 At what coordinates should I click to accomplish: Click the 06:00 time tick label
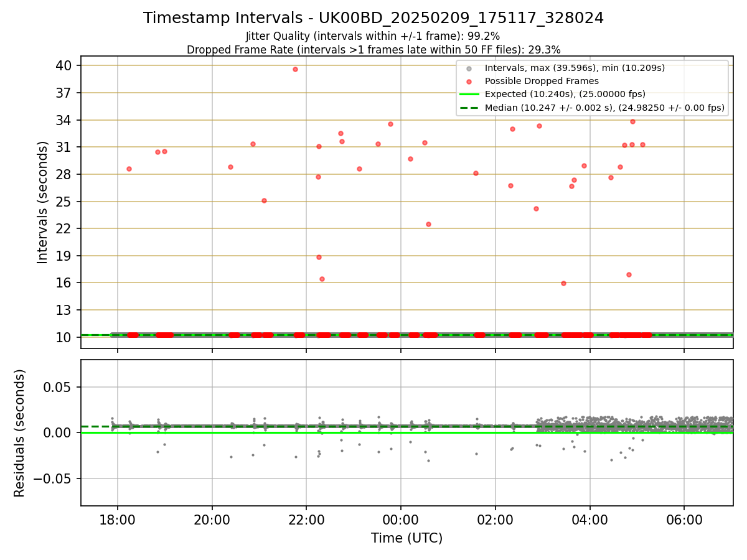684,520
